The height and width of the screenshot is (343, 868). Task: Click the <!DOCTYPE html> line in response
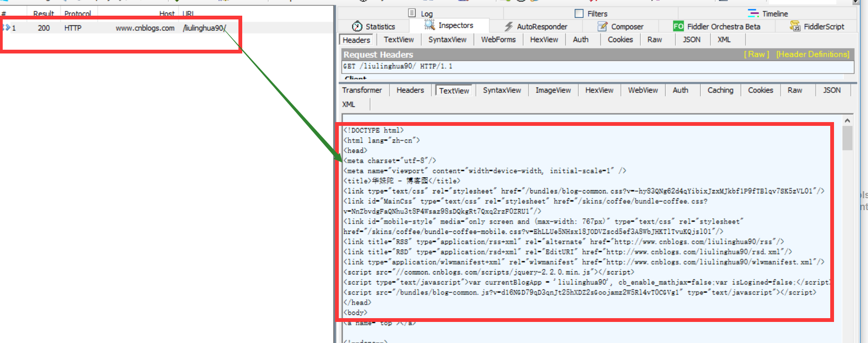pyautogui.click(x=373, y=130)
